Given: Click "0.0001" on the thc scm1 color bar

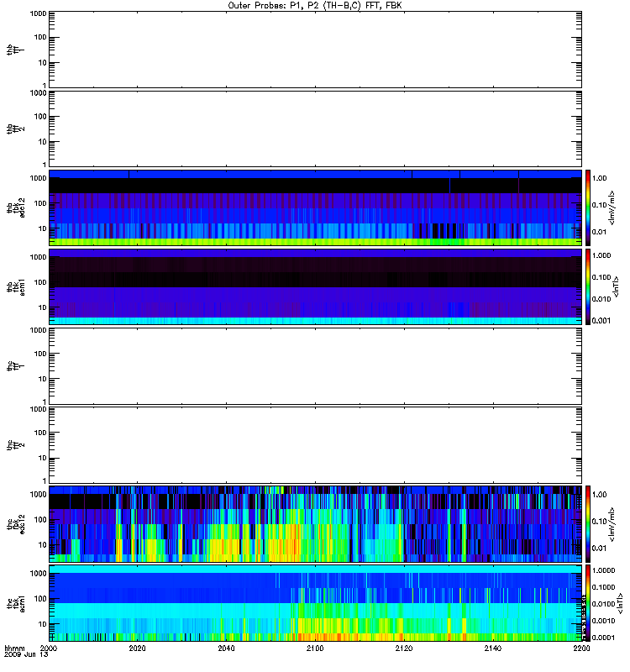Looking at the screenshot, I should click(603, 638).
